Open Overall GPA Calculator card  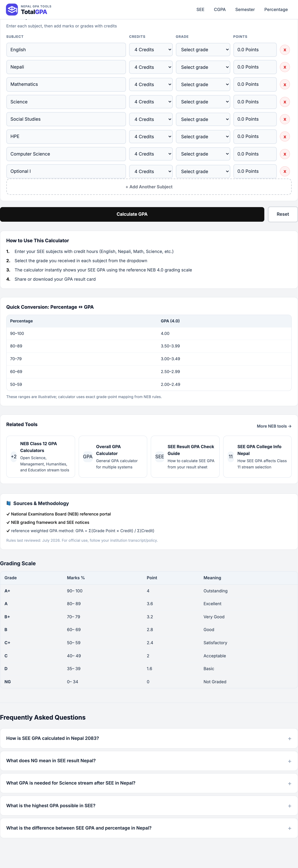[113, 457]
